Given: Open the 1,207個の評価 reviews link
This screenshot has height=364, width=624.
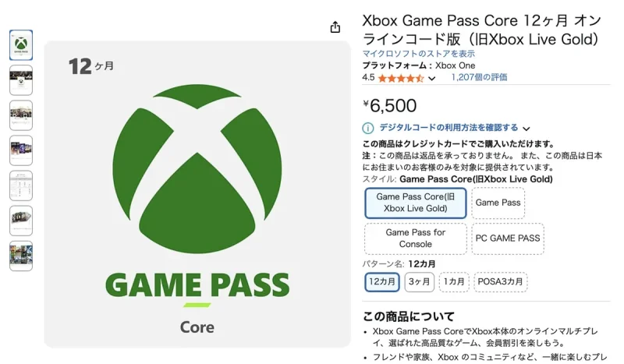Looking at the screenshot, I should coord(479,77).
